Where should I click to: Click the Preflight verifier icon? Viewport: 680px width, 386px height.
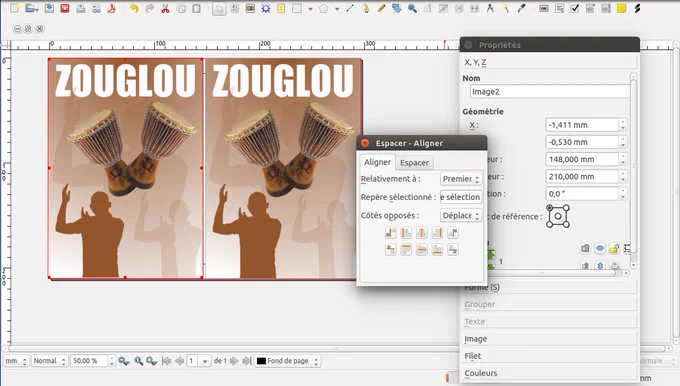point(96,8)
